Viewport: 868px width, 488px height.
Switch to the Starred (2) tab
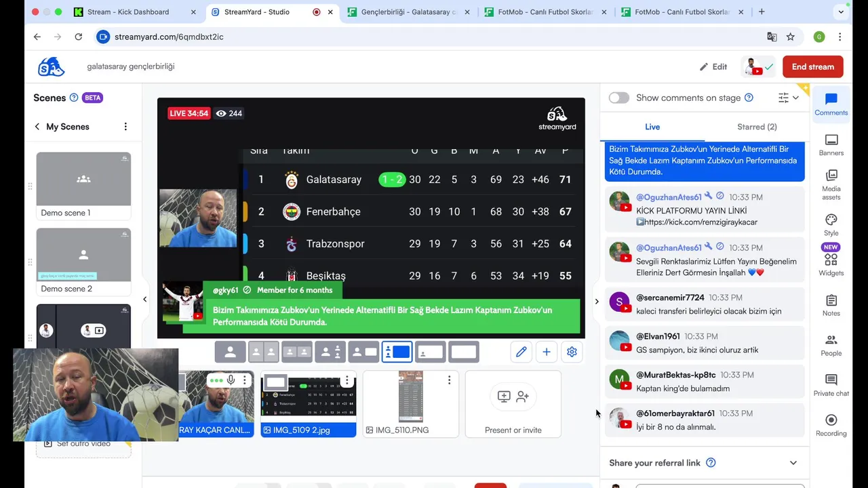click(x=757, y=127)
